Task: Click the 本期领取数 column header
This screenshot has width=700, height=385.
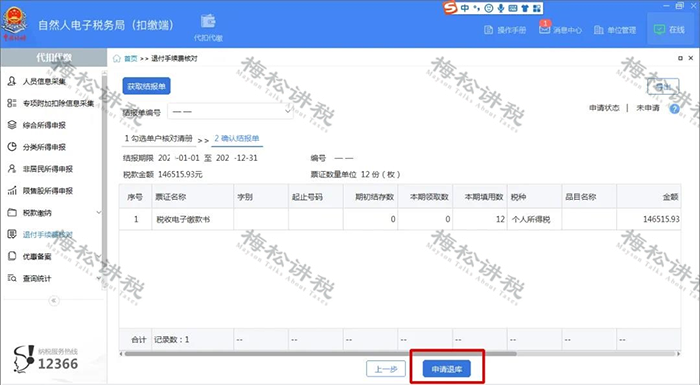Action: [425, 197]
